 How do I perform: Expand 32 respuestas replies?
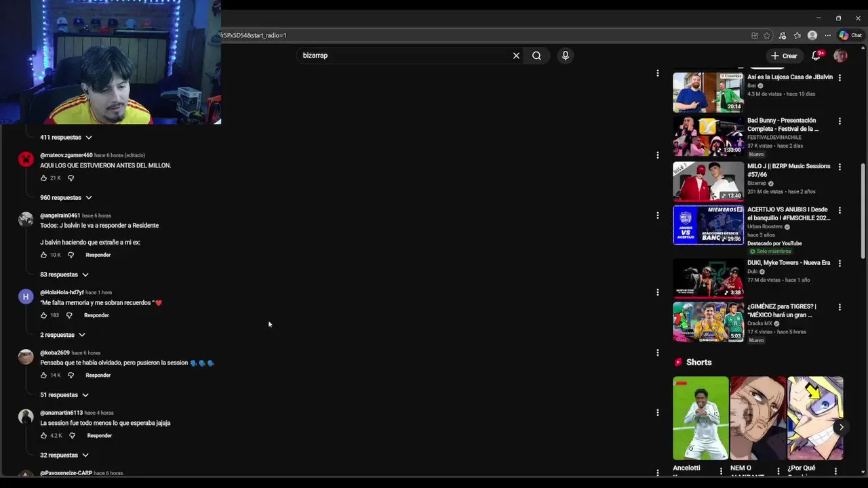coord(64,455)
